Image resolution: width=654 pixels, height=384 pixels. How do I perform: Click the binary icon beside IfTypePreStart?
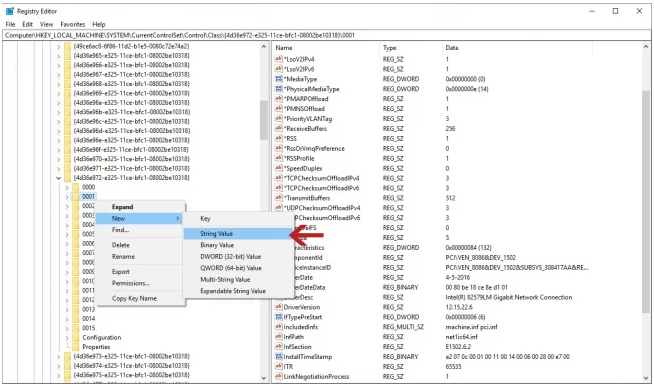point(279,317)
